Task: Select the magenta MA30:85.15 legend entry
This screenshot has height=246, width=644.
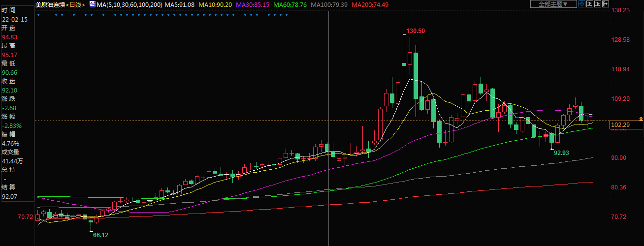Action: tap(254, 4)
